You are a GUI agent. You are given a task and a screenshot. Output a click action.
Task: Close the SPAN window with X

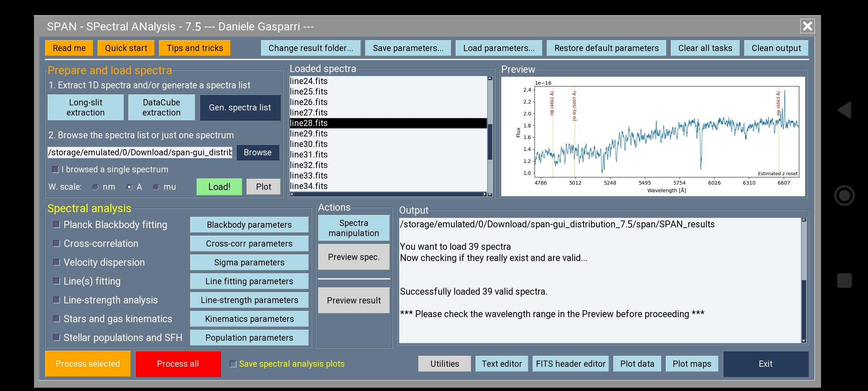coord(807,26)
